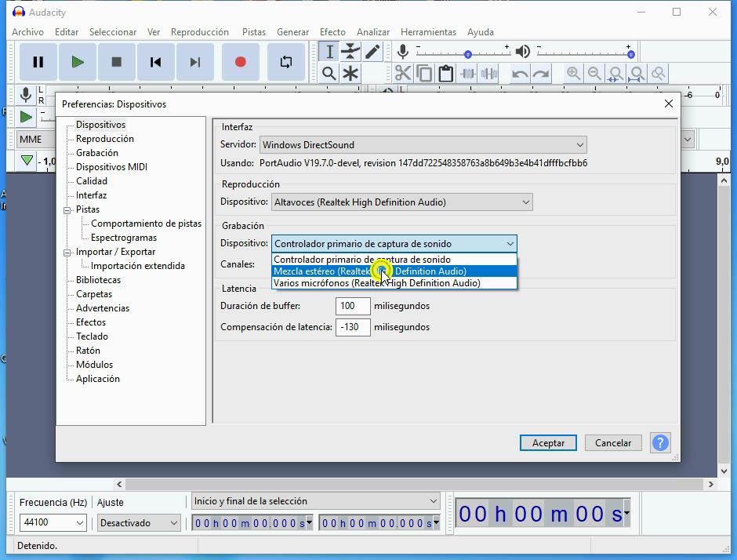Image resolution: width=737 pixels, height=560 pixels.
Task: Adjust the playback volume slider knob
Action: [631, 55]
